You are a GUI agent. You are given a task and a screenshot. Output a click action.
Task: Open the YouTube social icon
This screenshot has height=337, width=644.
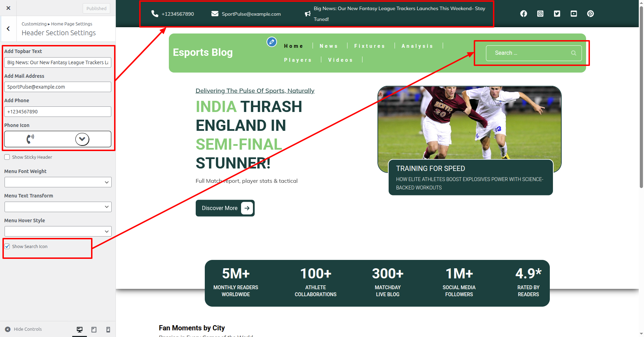point(574,14)
